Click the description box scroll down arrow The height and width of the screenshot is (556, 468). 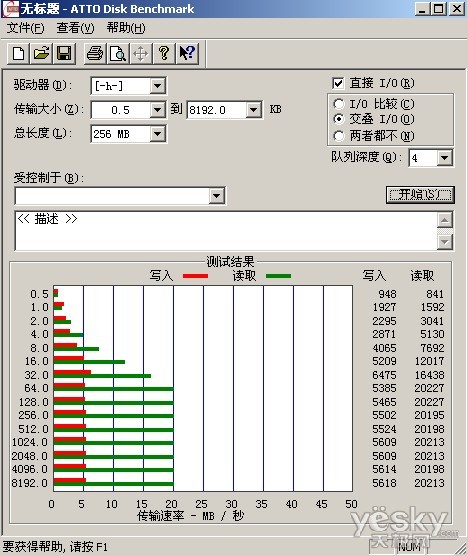pyautogui.click(x=445, y=242)
